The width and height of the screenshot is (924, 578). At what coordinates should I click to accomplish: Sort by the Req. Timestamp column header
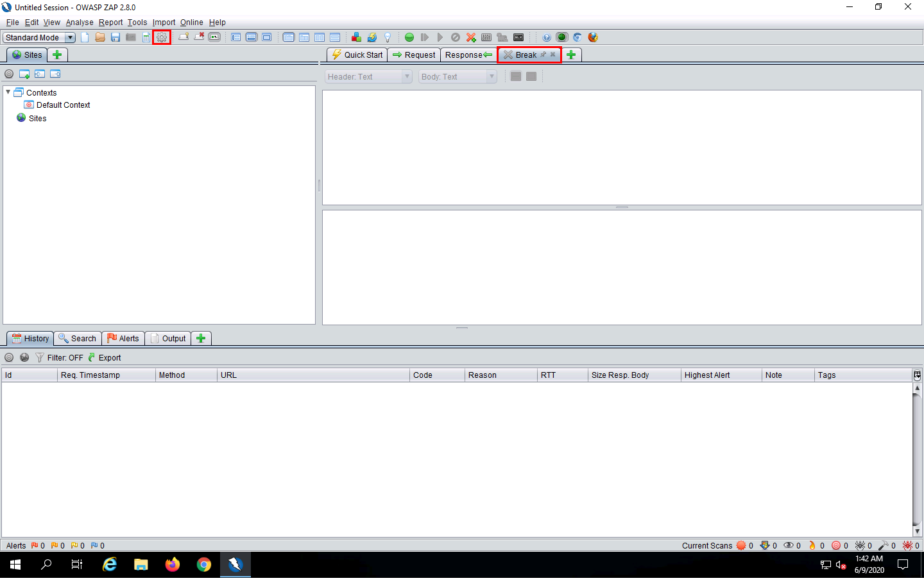tap(106, 375)
